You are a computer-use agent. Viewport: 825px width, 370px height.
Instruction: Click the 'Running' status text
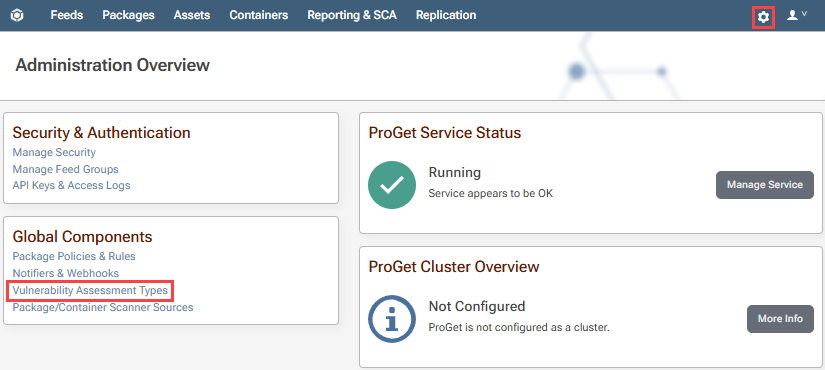(455, 172)
